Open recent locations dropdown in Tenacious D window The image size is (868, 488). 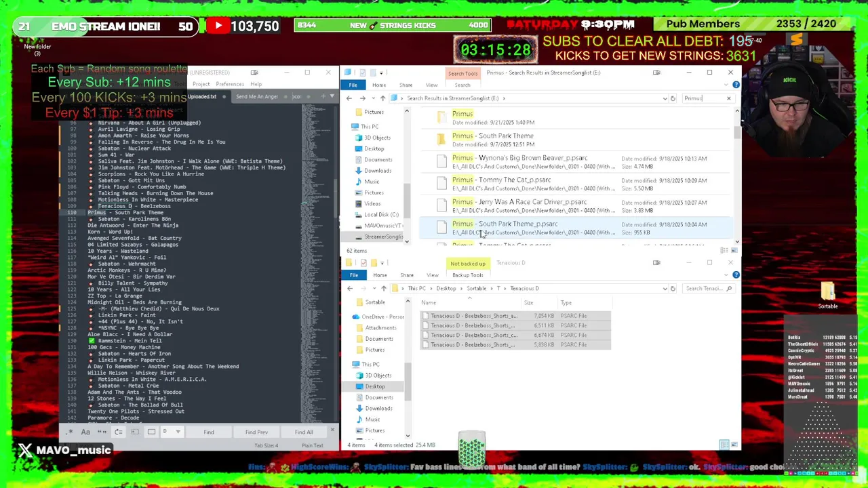tap(373, 289)
